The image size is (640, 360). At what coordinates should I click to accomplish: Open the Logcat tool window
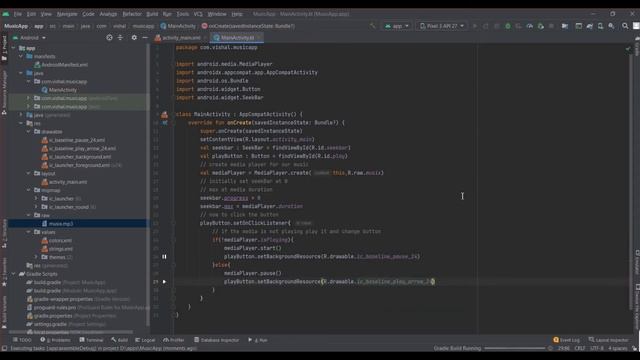pyautogui.click(x=145, y=340)
